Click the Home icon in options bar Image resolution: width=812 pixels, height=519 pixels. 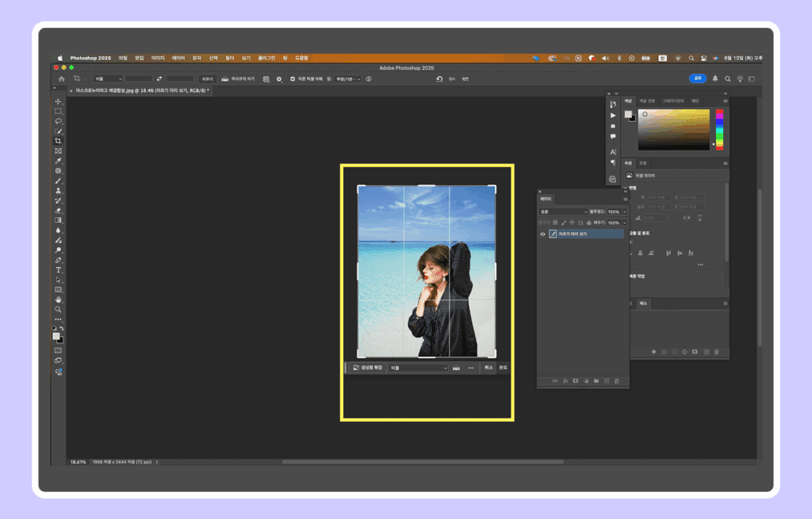coord(62,78)
